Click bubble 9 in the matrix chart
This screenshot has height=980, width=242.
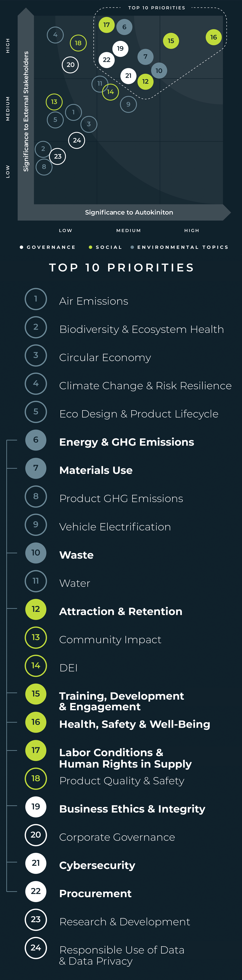click(129, 104)
